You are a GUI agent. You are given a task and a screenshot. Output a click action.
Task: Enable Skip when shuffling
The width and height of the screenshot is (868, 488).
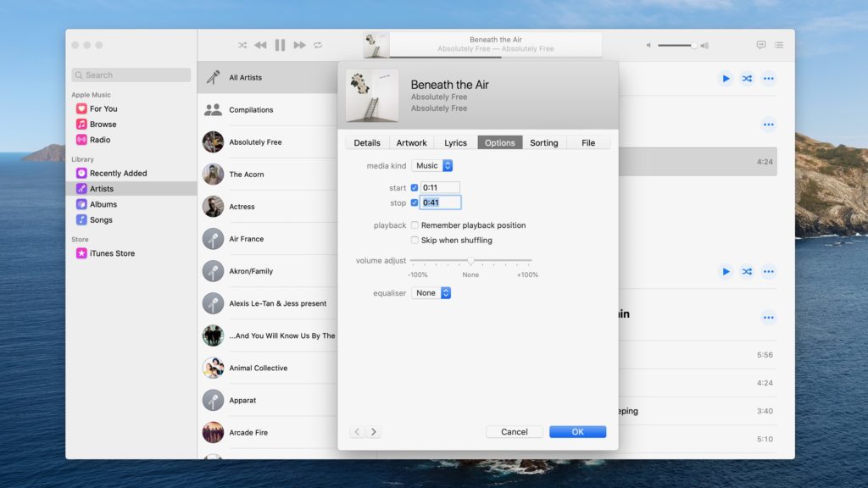coord(415,241)
